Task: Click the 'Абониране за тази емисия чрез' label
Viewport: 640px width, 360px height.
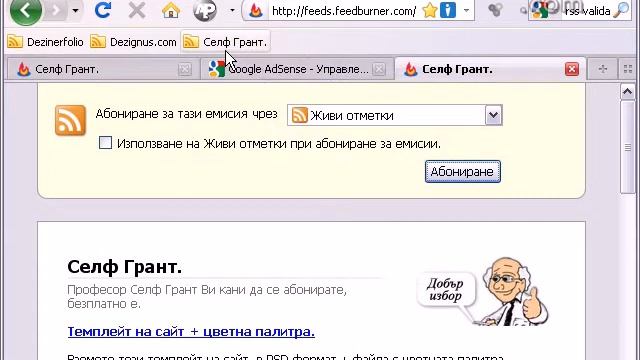Action: pyautogui.click(x=186, y=114)
